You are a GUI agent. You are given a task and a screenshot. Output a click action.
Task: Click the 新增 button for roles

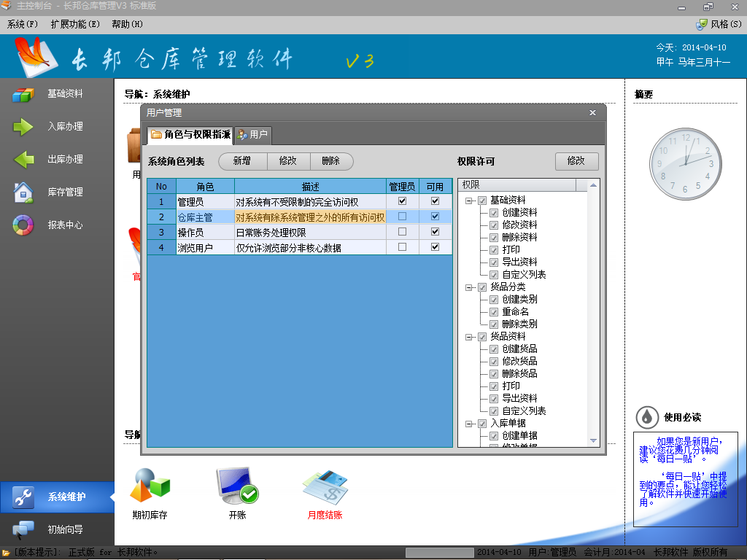point(241,161)
